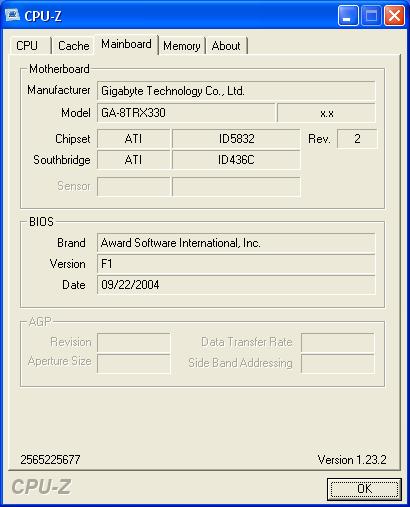Screen dimensions: 410x507
Task: Click the Southbridge ID436C field
Action: pos(236,160)
